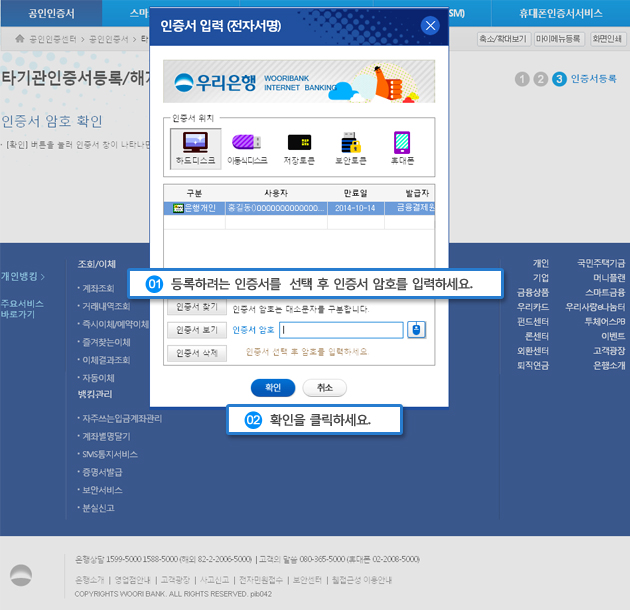Open the 자동이체 link

98,378
